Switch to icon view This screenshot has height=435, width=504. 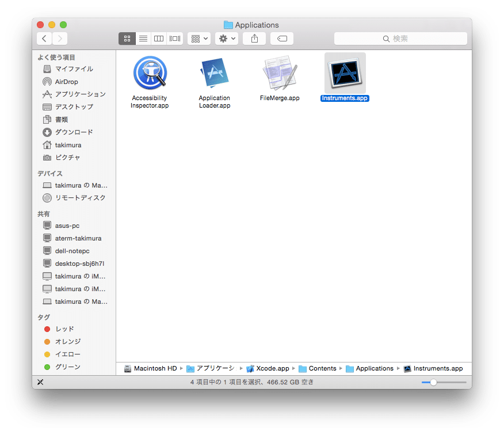[x=127, y=39]
